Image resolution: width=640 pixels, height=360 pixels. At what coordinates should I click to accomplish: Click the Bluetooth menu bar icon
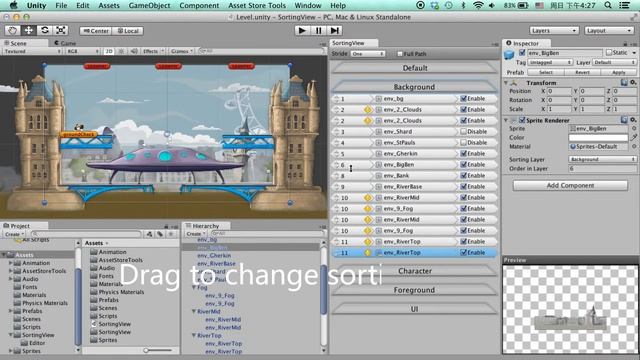point(463,5)
